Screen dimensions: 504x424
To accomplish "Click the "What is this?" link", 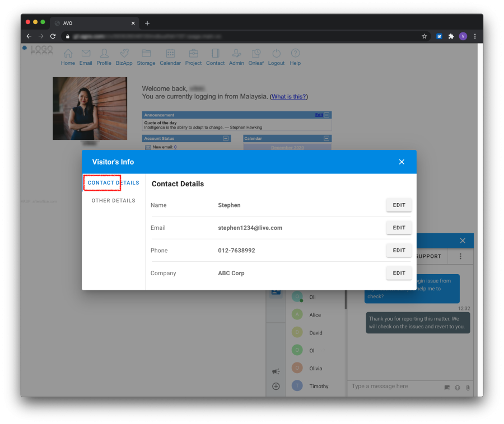I will (288, 96).
